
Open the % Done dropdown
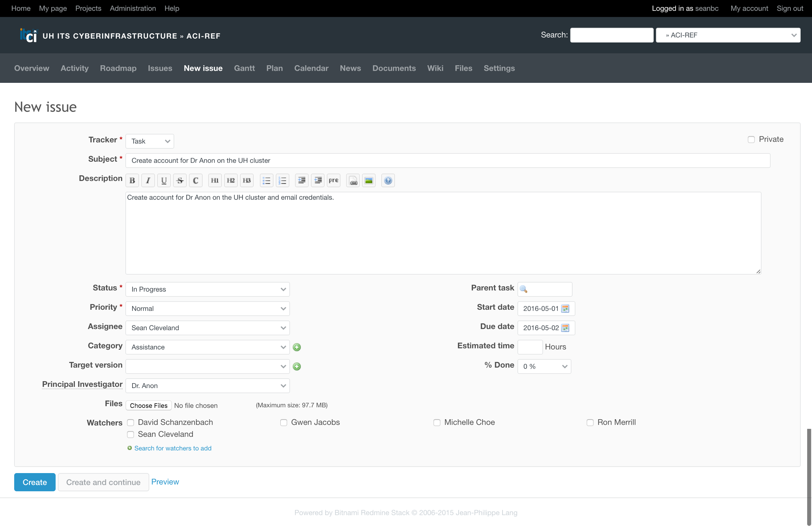point(544,367)
